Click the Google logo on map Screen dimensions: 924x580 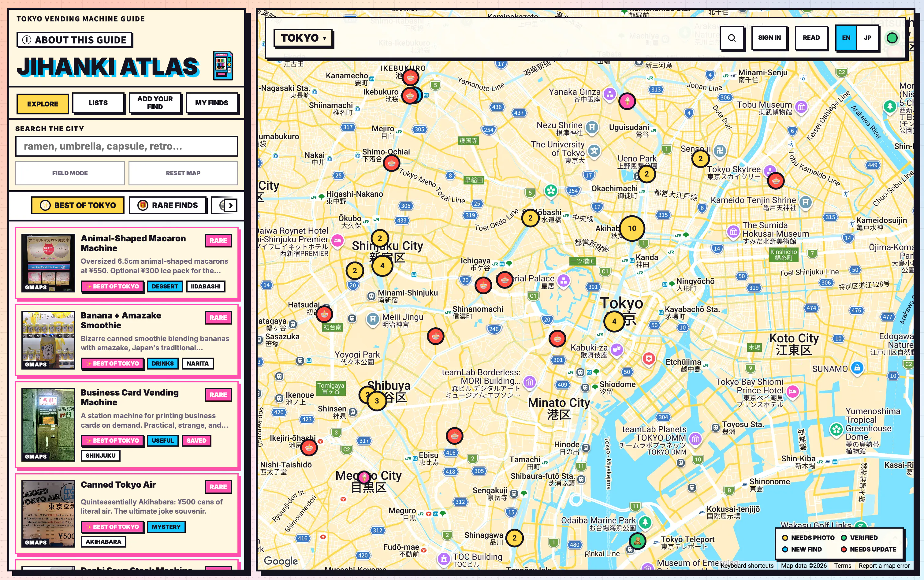click(x=281, y=561)
